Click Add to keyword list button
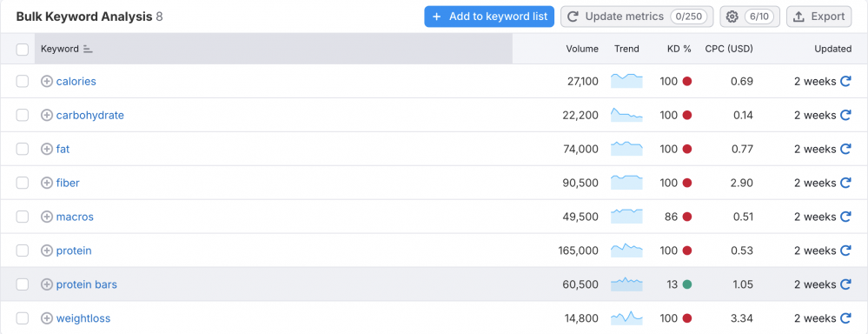 click(489, 17)
